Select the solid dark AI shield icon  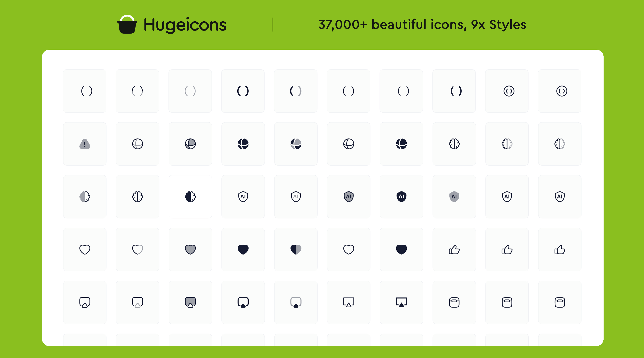coord(401,197)
